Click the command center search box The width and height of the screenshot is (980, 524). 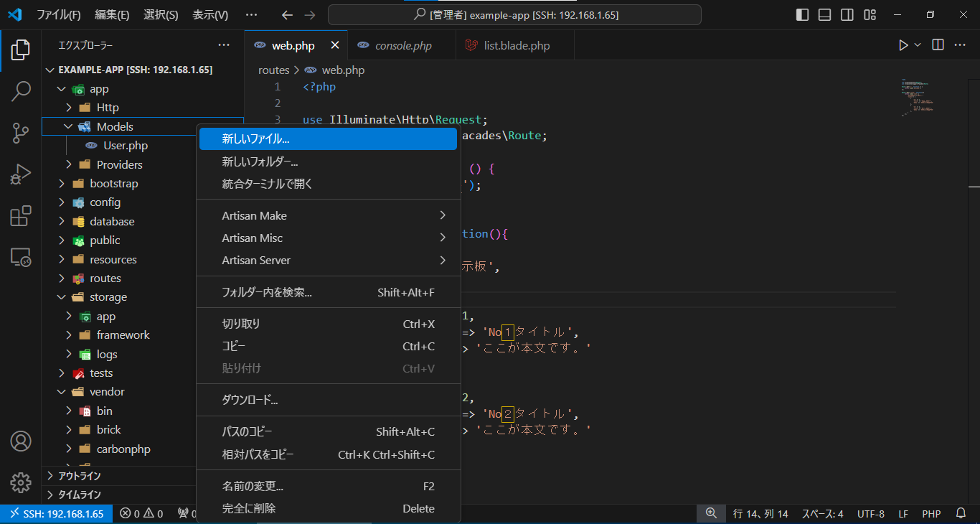click(515, 15)
